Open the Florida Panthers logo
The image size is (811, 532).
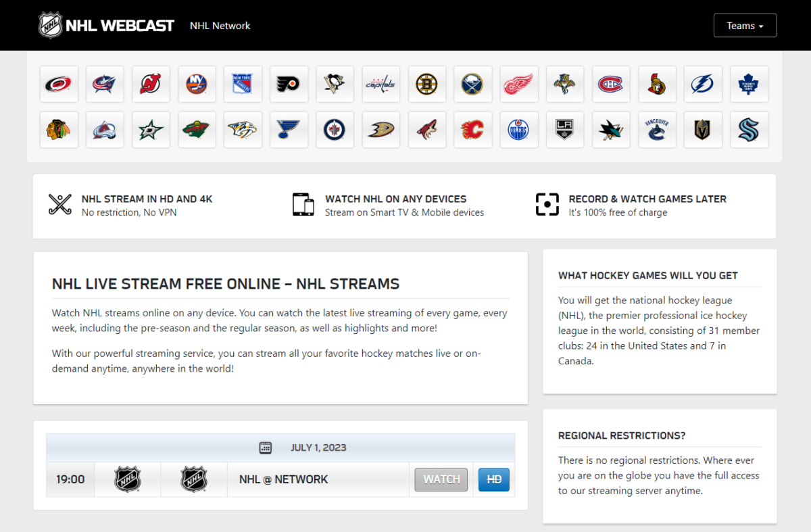[565, 84]
